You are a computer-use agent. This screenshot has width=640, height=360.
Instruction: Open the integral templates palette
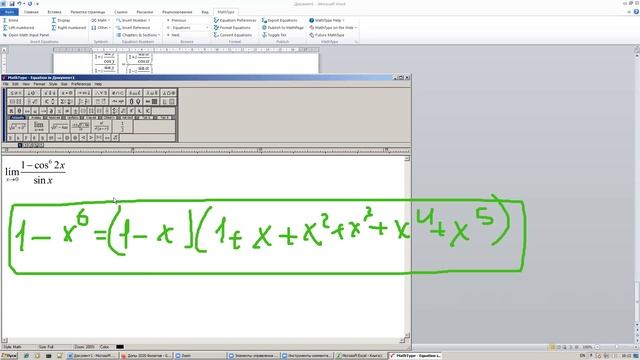(83, 101)
